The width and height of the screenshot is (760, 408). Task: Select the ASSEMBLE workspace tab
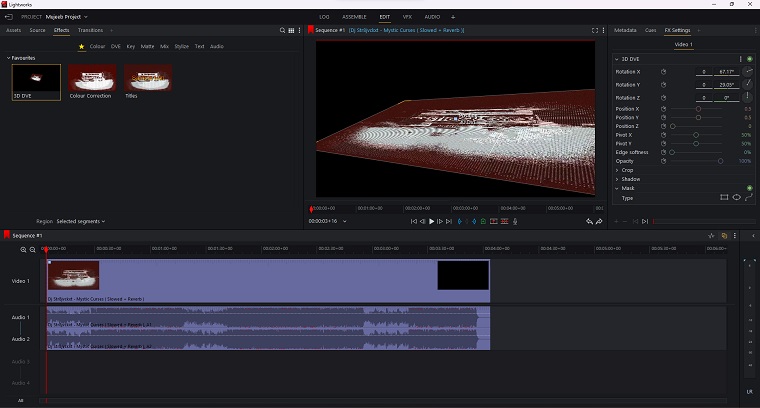coord(354,17)
